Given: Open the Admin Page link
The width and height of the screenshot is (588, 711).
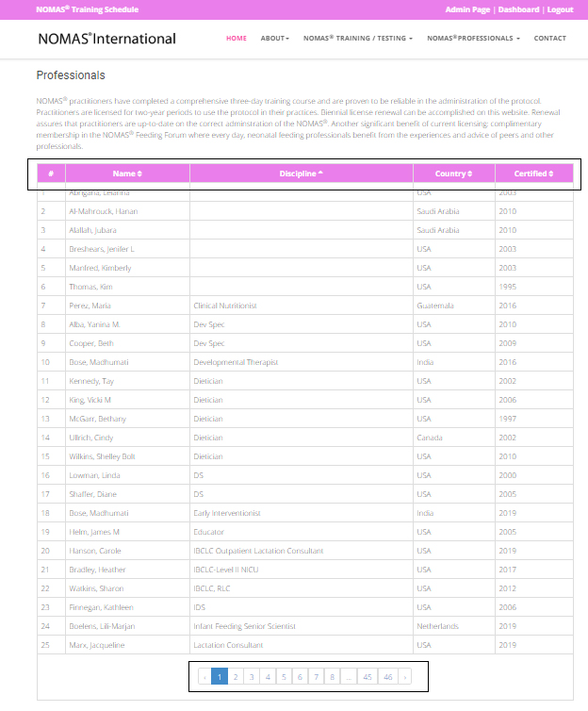Looking at the screenshot, I should click(x=467, y=9).
